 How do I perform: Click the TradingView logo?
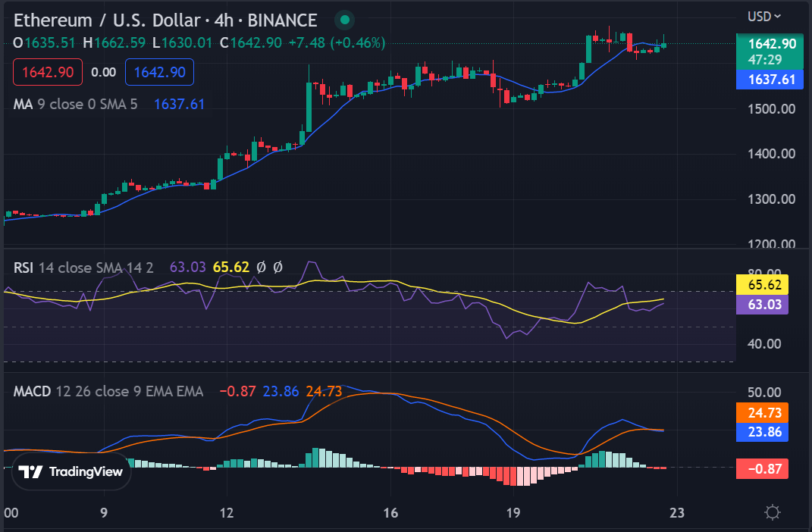coord(71,472)
